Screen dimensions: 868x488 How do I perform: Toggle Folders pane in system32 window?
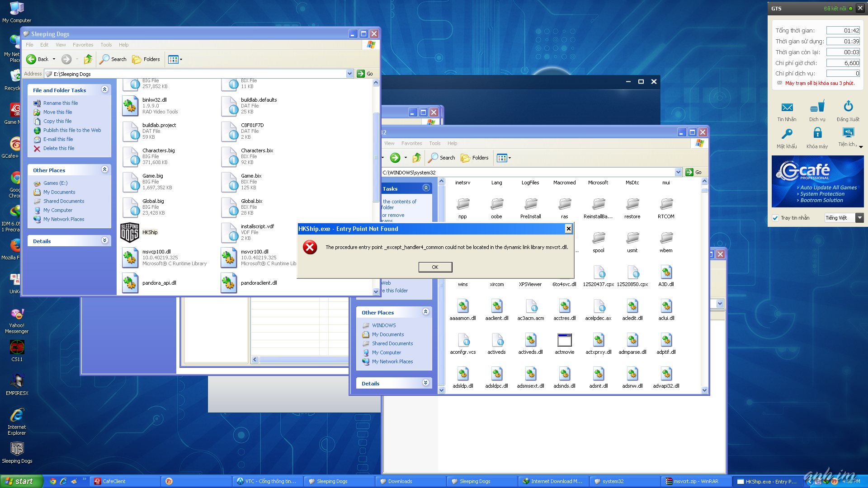[x=475, y=158]
